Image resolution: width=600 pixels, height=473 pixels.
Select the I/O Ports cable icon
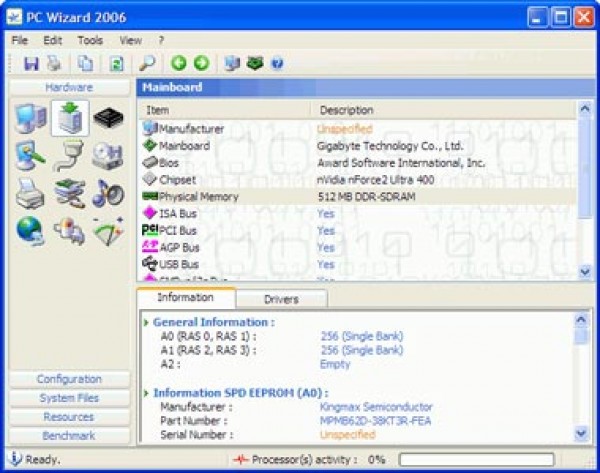tap(69, 155)
